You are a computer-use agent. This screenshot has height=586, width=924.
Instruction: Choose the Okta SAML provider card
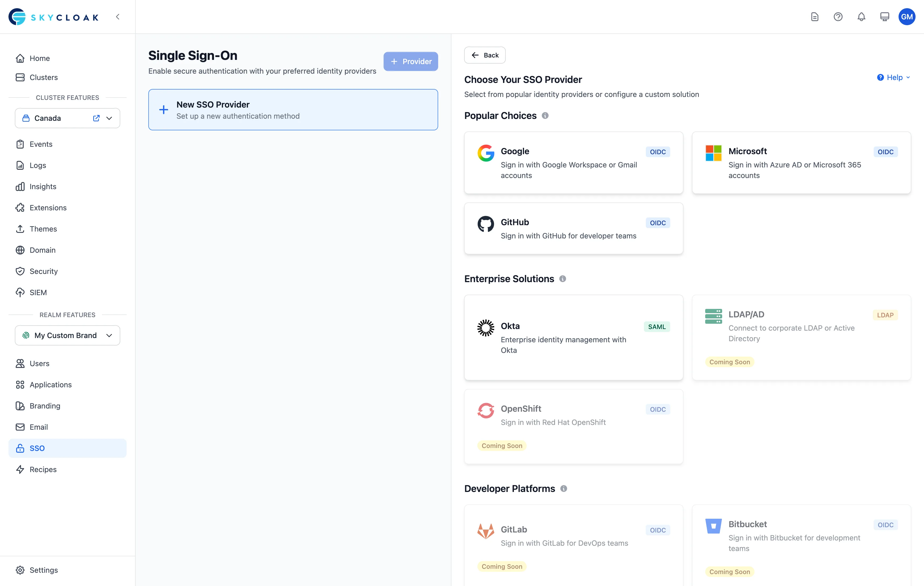click(x=573, y=337)
